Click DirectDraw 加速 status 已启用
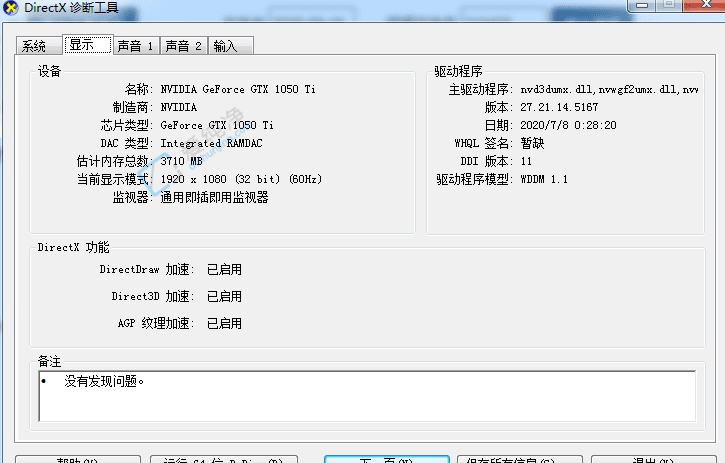 (224, 269)
